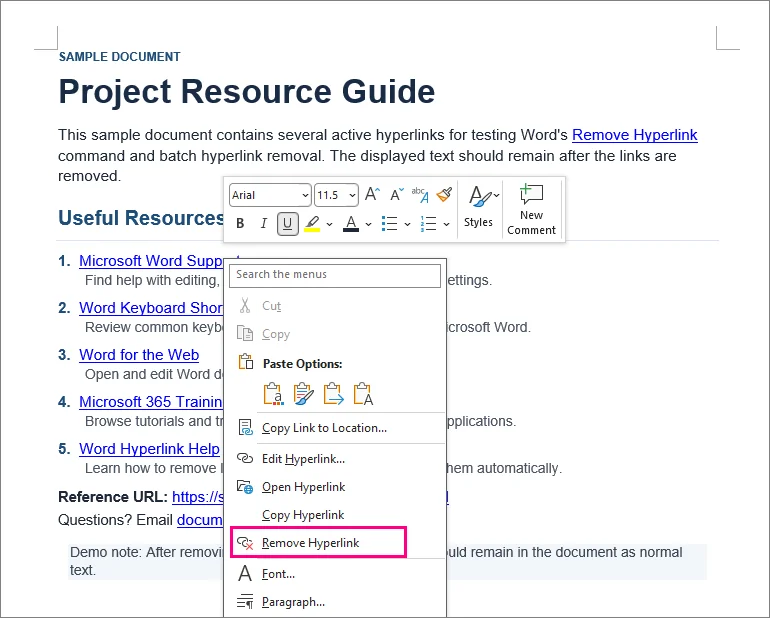
Task: Insert a numbered list from the mini toolbar
Action: [428, 224]
